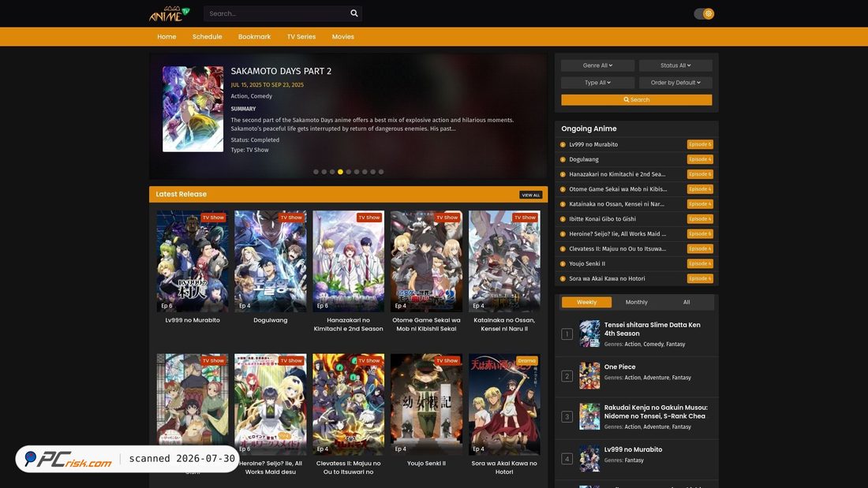
Task: Click the View All button in Latest Release
Action: [x=531, y=195]
